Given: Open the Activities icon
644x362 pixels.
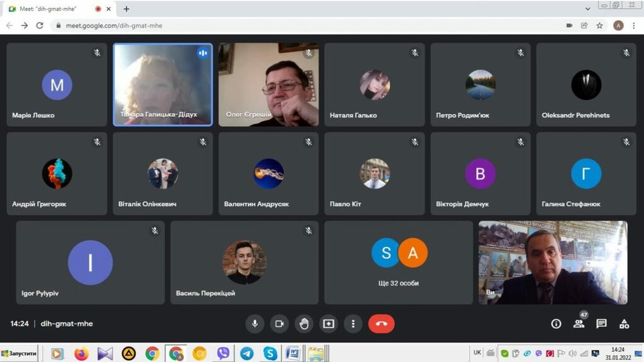Looking at the screenshot, I should (624, 324).
